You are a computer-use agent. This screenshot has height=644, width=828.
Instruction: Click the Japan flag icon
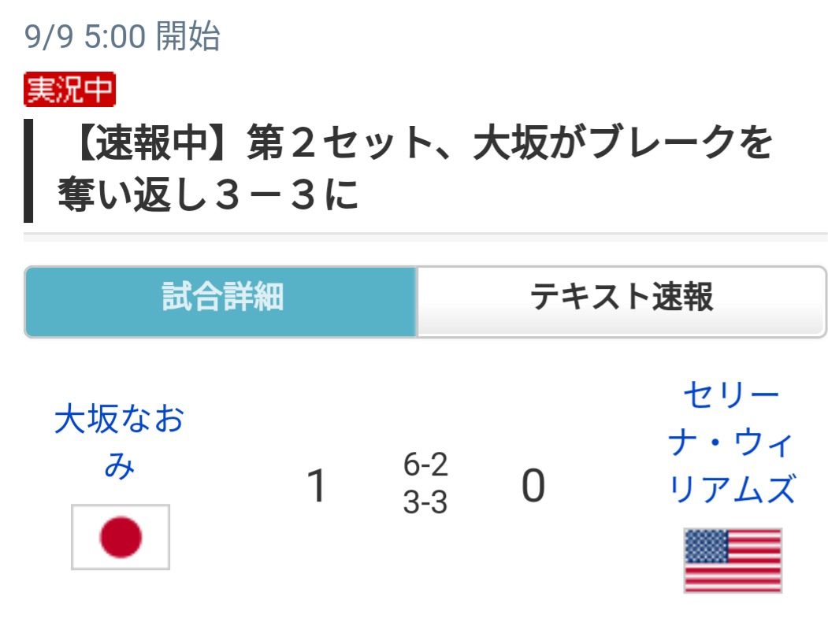(121, 537)
